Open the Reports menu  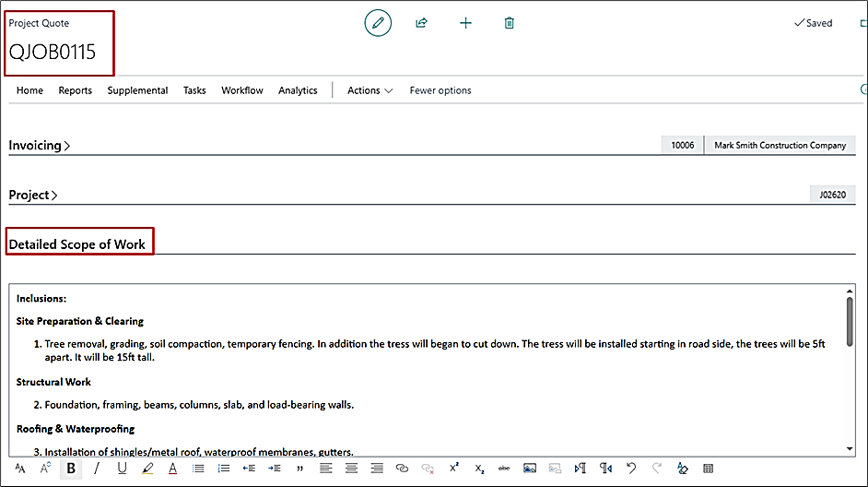75,90
